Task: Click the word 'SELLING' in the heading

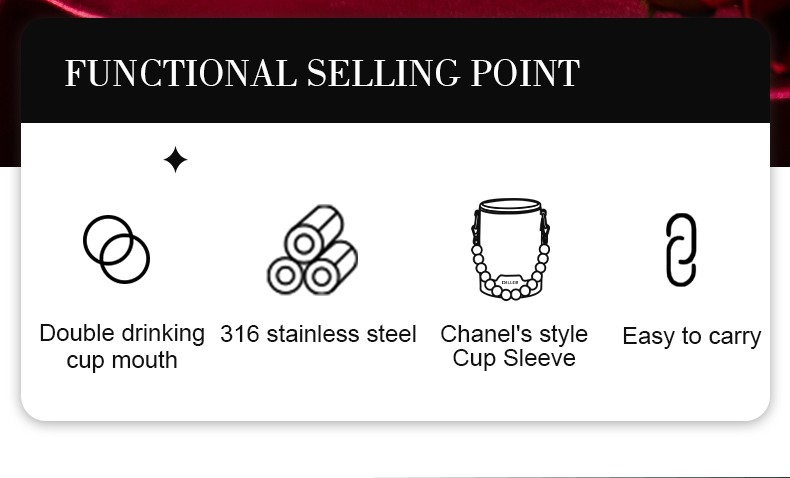Action: coord(383,73)
